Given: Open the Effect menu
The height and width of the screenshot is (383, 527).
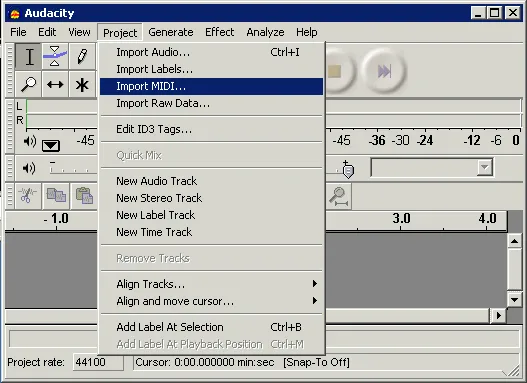Looking at the screenshot, I should [219, 32].
